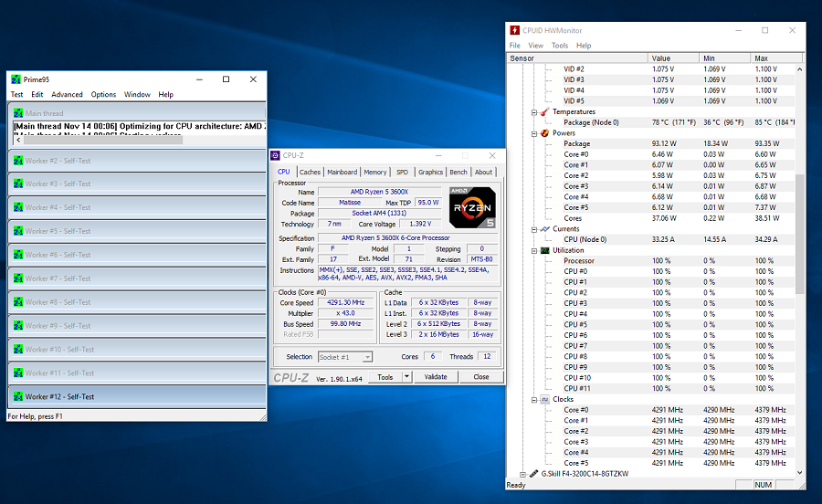Click the Worker #8 Self-Test icon
822x504 pixels.
(x=18, y=302)
